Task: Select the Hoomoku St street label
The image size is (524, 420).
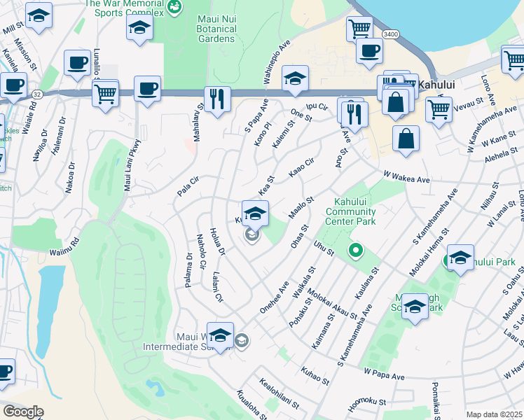Action: [367, 405]
